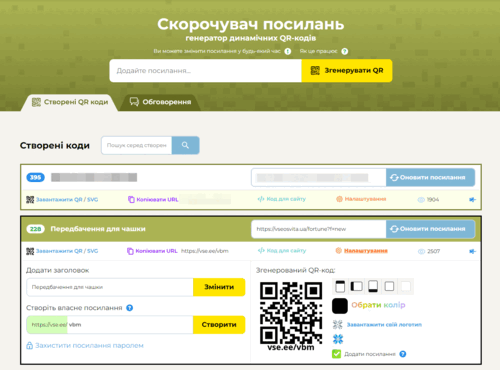Click the search field for created codes

[x=137, y=145]
